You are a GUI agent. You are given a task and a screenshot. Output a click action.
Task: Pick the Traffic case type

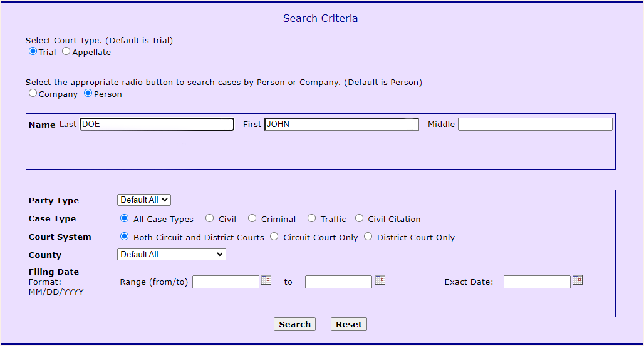311,219
